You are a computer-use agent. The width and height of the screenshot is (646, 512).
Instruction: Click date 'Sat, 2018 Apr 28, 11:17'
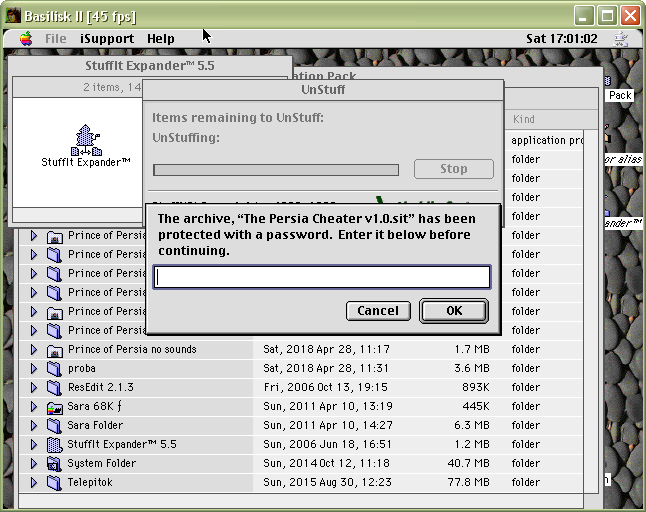coord(326,349)
